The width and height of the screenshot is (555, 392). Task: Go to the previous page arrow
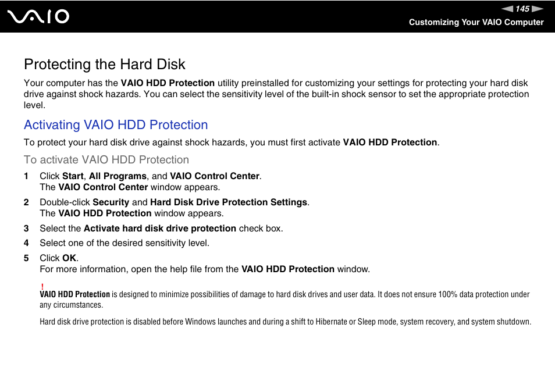[507, 9]
